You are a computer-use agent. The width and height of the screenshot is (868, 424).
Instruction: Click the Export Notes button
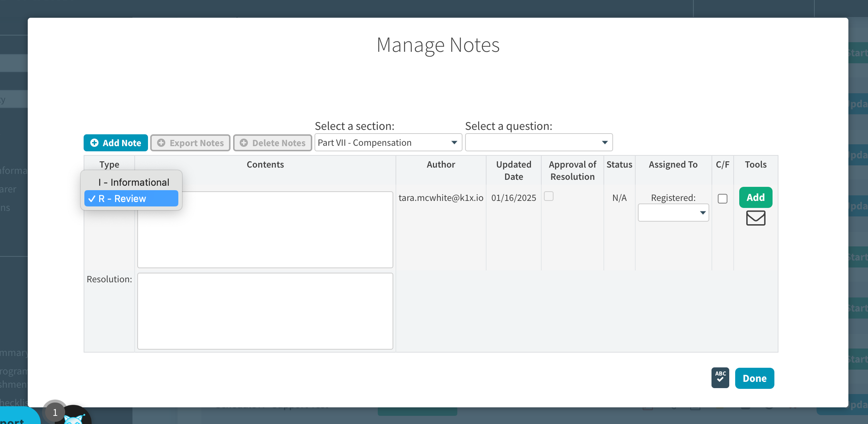coord(190,143)
